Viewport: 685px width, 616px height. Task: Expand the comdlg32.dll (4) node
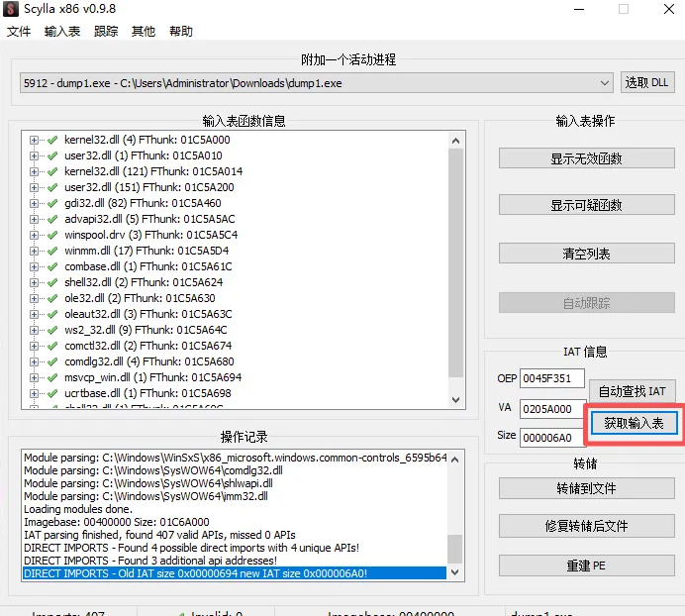coord(34,362)
